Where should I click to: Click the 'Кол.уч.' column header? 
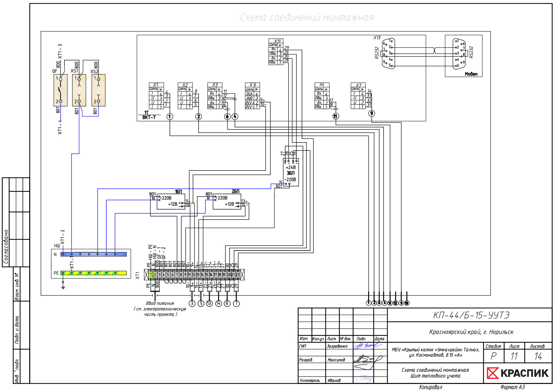point(318,339)
